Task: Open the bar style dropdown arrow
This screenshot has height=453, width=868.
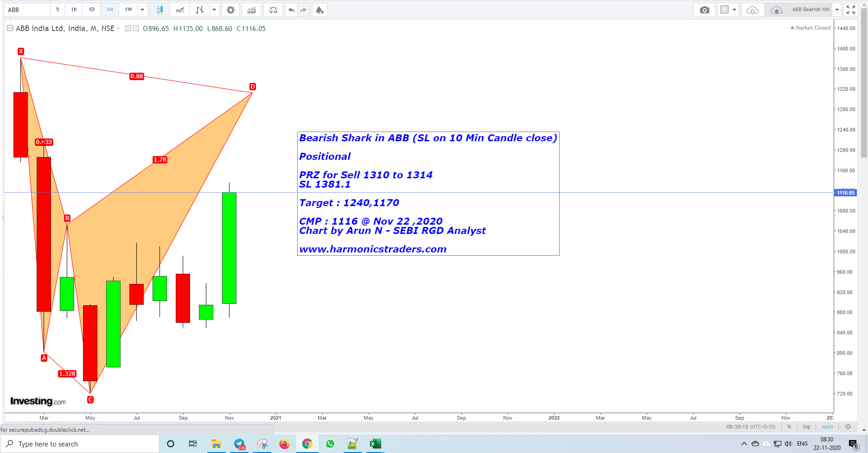Action: point(214,9)
